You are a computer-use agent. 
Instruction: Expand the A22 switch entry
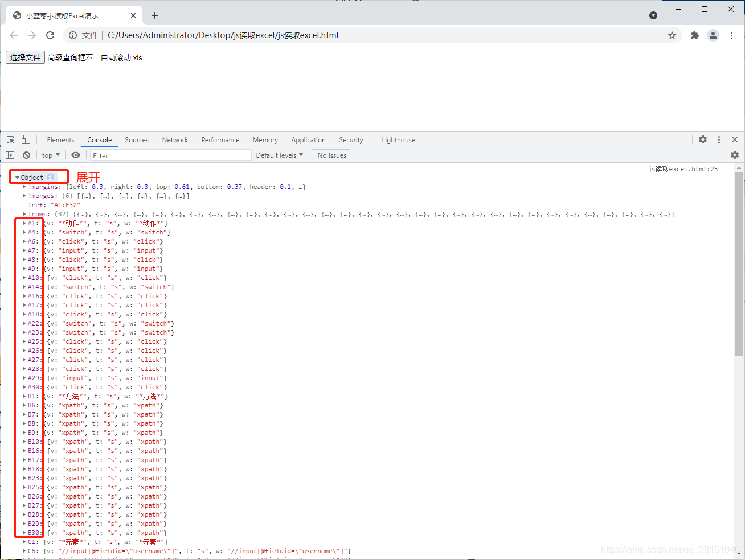(24, 323)
